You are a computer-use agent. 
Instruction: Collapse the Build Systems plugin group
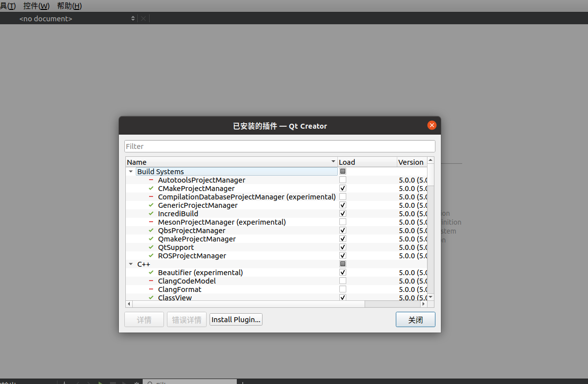click(130, 171)
